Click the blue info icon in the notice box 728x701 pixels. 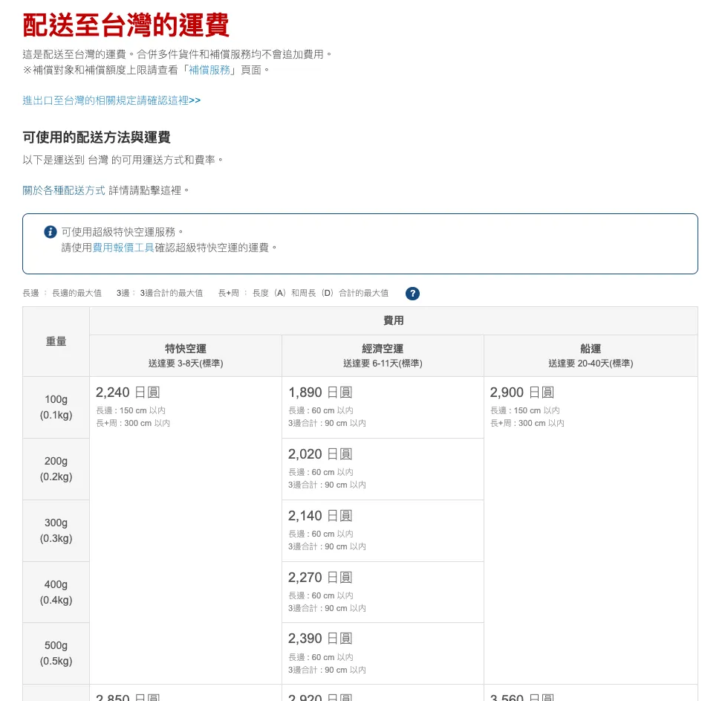tap(51, 232)
